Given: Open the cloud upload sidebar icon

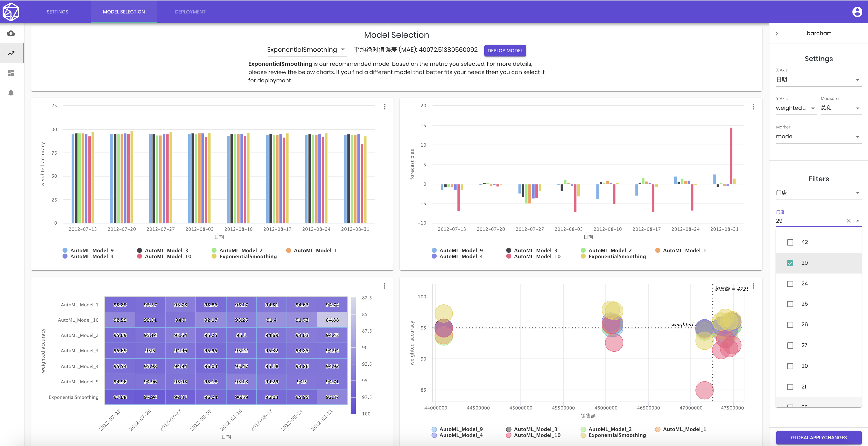Looking at the screenshot, I should (11, 33).
